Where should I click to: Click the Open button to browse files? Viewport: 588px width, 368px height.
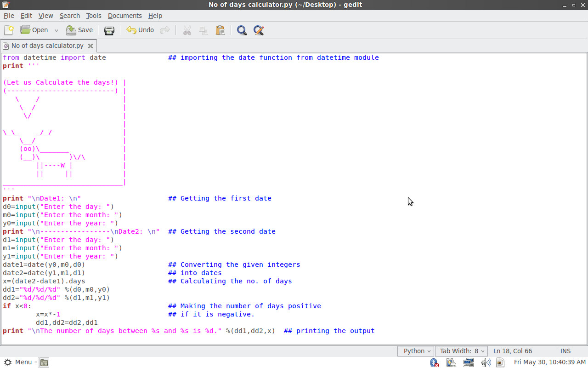pos(34,30)
